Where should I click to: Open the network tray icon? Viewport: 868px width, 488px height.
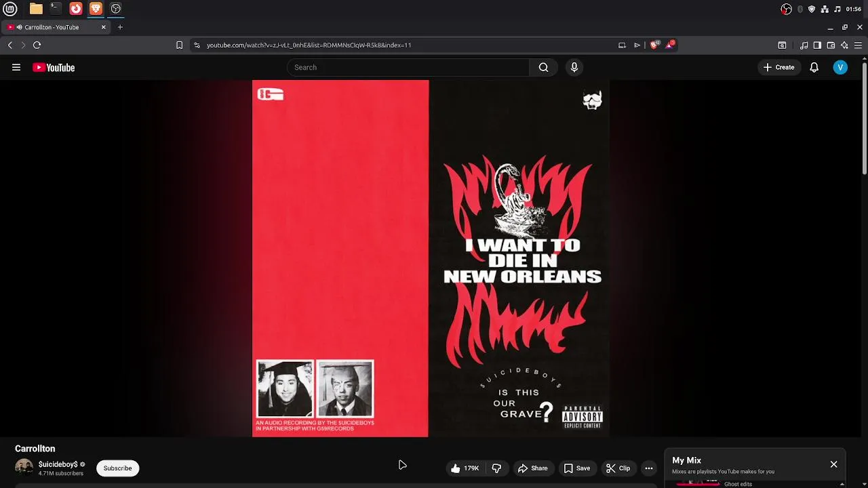point(825,9)
